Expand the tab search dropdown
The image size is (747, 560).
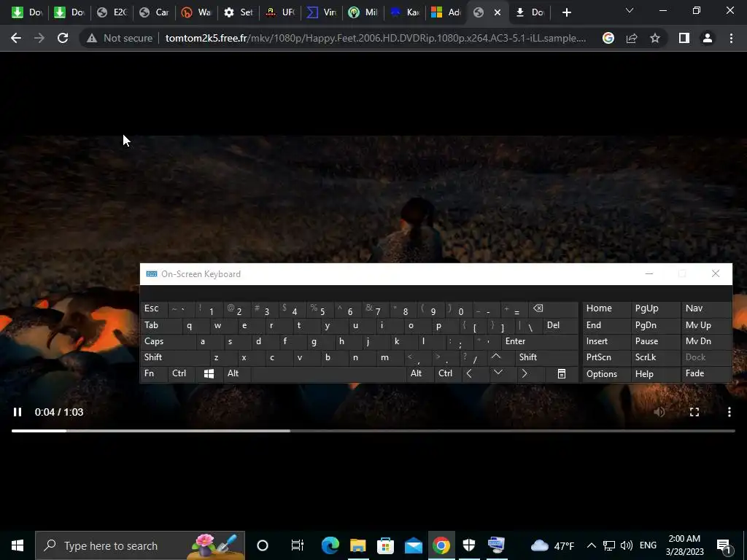click(x=630, y=10)
